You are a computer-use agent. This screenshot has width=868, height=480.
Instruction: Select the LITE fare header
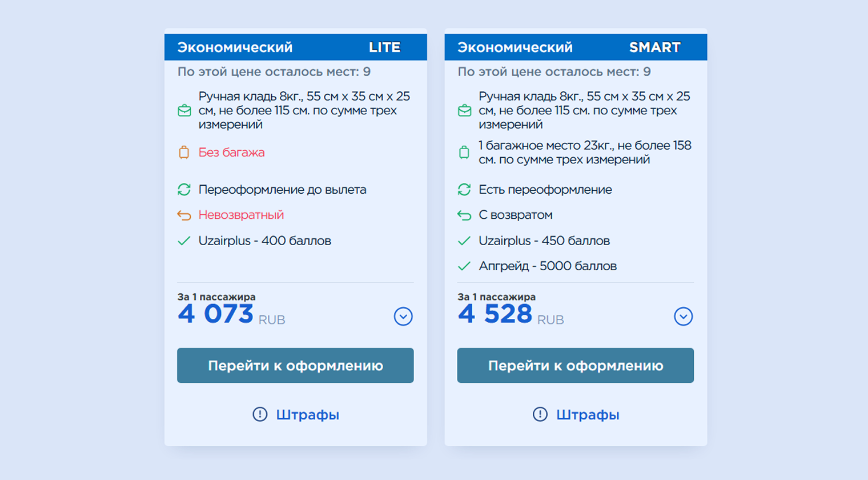(296, 47)
